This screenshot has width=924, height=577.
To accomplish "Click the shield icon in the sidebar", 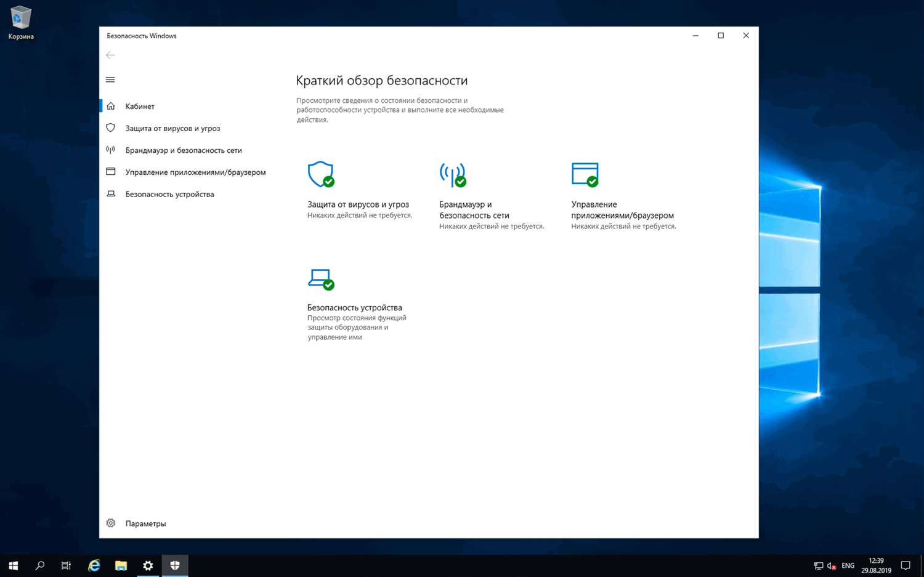I will 111,128.
